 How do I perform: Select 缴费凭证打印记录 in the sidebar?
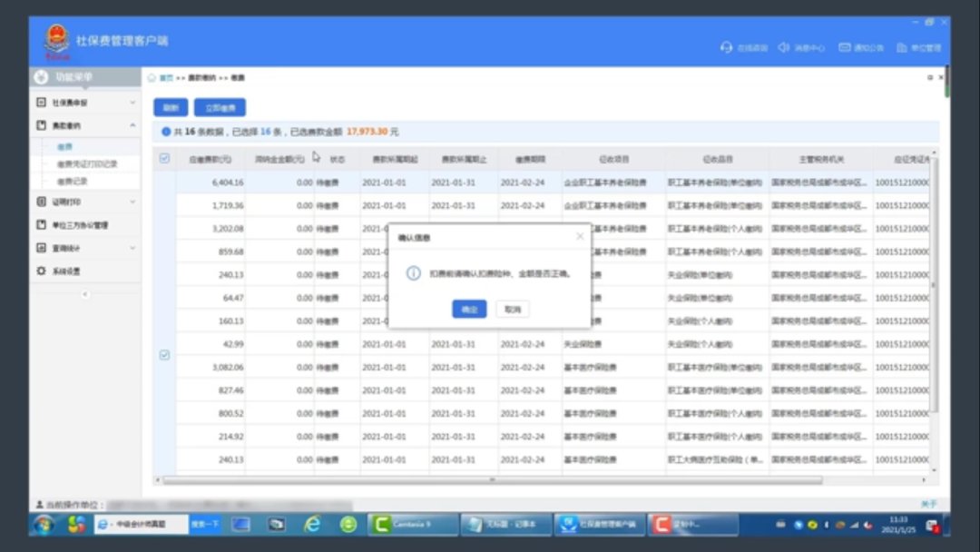pyautogui.click(x=86, y=164)
